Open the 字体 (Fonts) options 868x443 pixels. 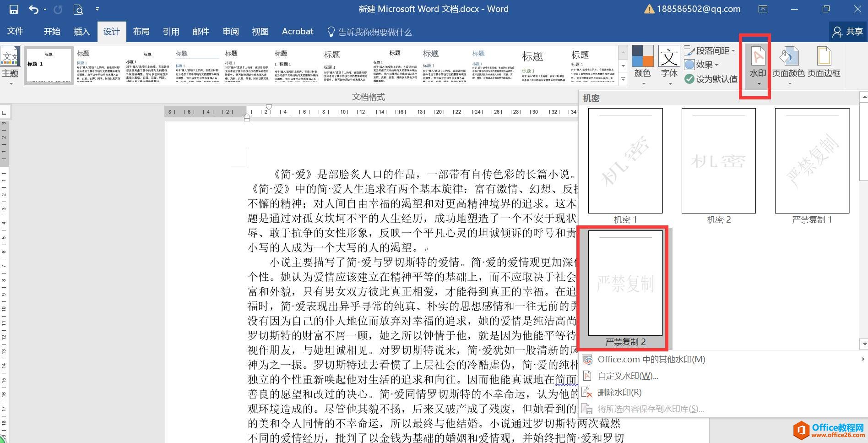coord(668,64)
